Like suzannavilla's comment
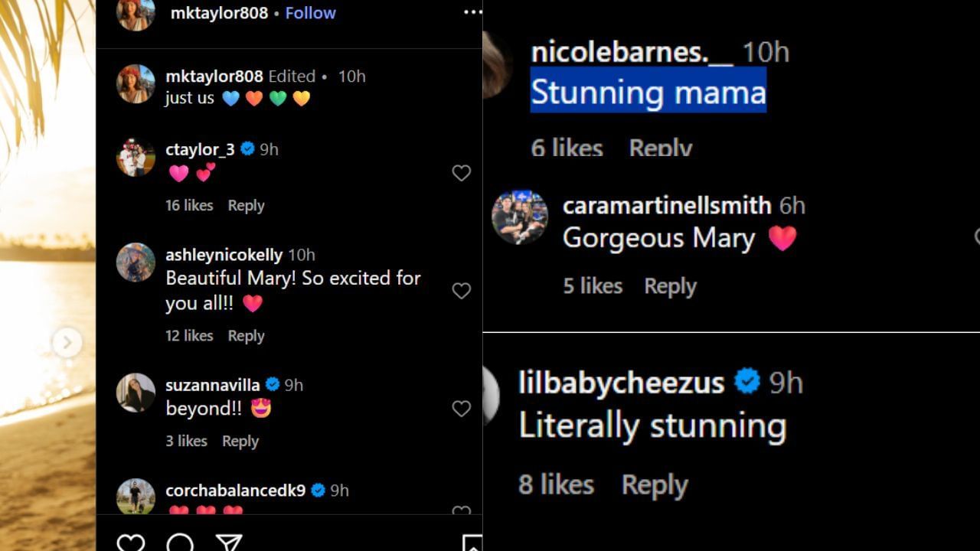980x551 pixels. click(x=461, y=409)
